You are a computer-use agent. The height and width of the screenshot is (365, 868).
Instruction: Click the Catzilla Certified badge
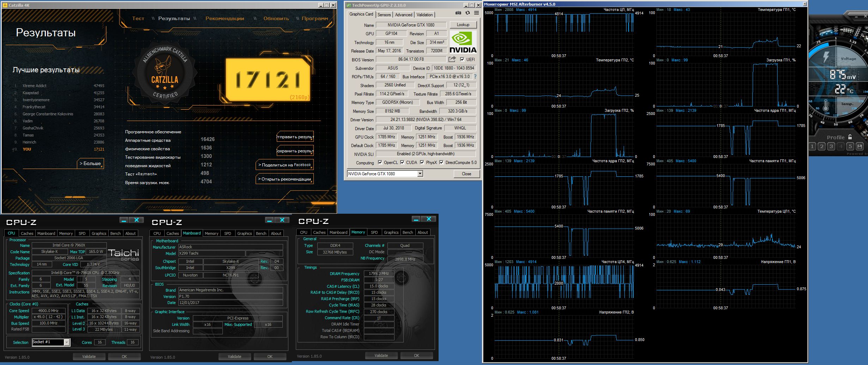pos(165,73)
